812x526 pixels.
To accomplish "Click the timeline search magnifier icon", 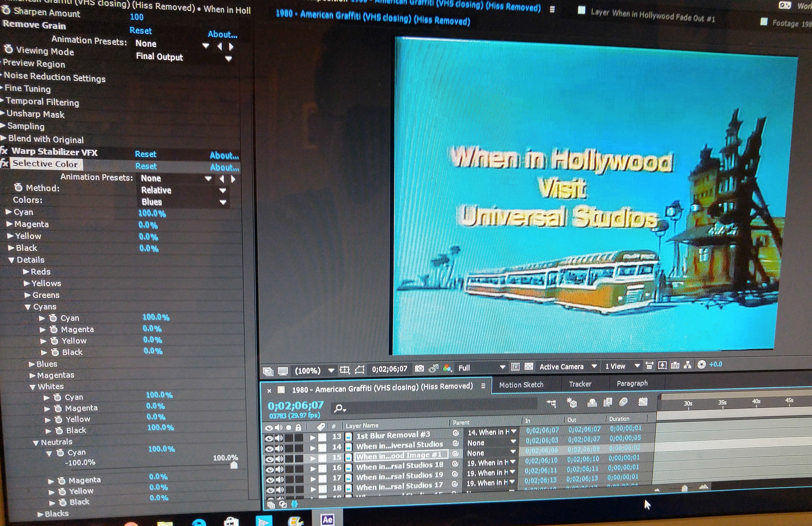I will (x=340, y=408).
